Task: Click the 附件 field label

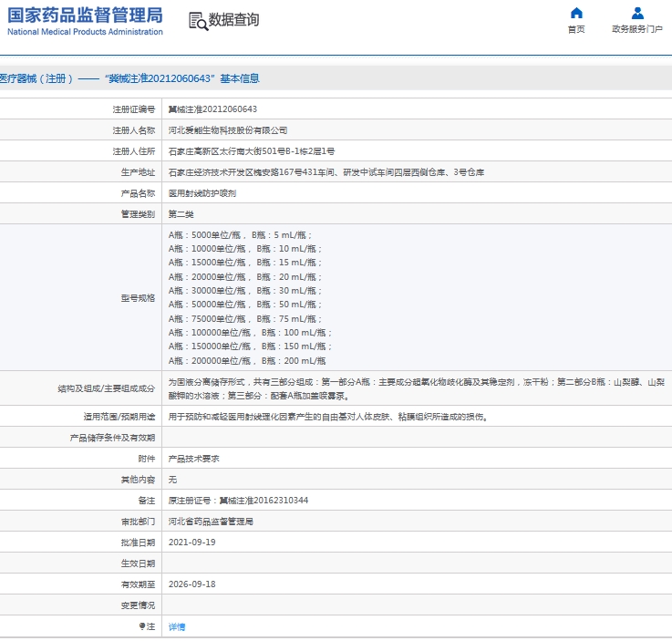Action: (147, 459)
